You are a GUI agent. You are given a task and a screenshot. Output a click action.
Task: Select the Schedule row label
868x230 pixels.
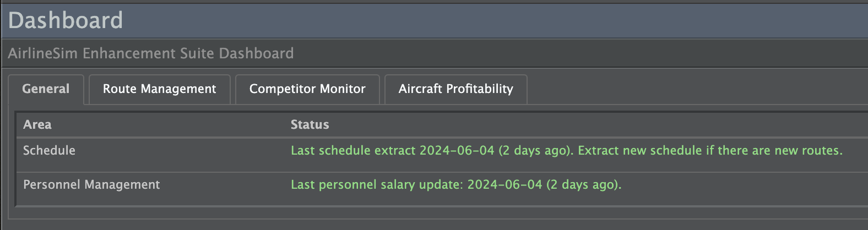pos(49,151)
